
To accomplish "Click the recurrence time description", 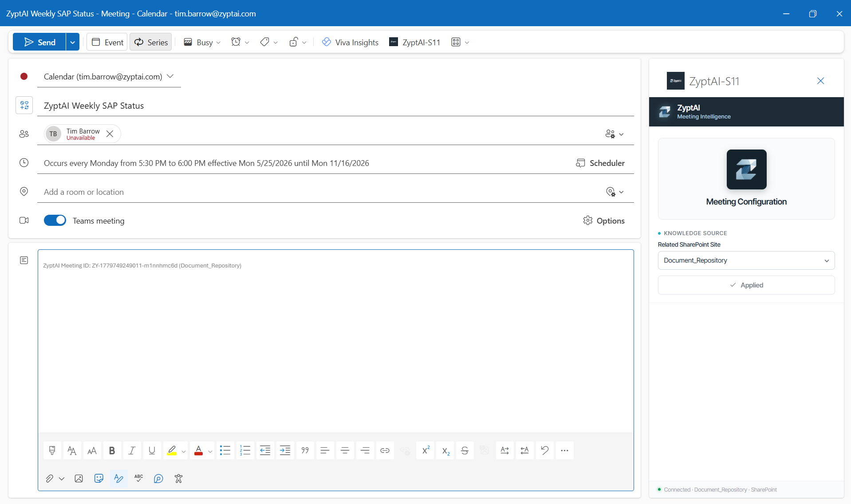I will tap(206, 163).
